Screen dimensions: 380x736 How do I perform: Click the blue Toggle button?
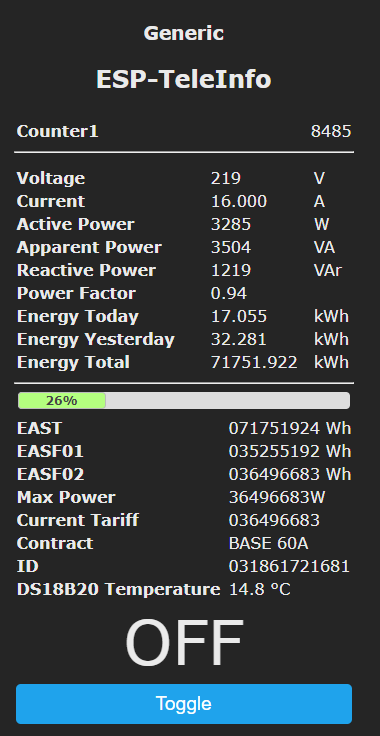(184, 704)
